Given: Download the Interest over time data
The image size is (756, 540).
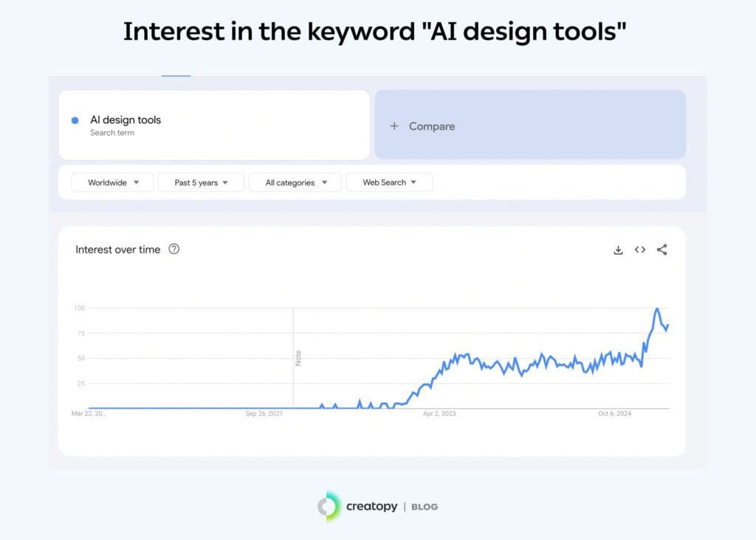Looking at the screenshot, I should coord(618,250).
